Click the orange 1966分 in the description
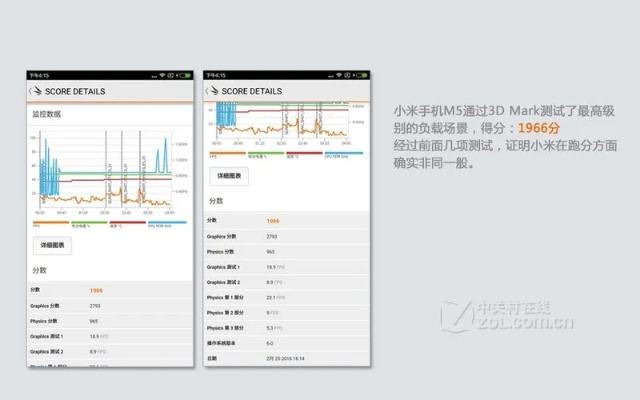 click(539, 128)
